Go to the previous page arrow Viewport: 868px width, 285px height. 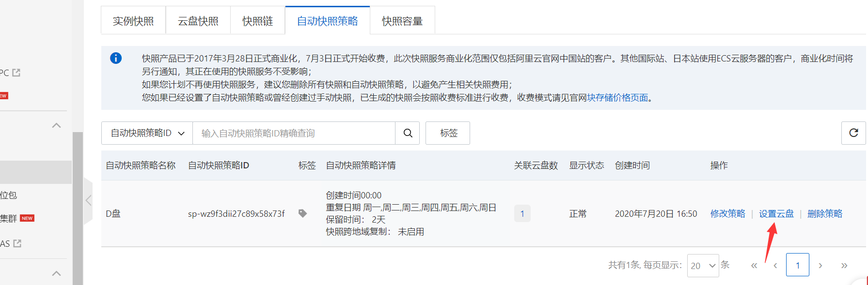pos(775,265)
